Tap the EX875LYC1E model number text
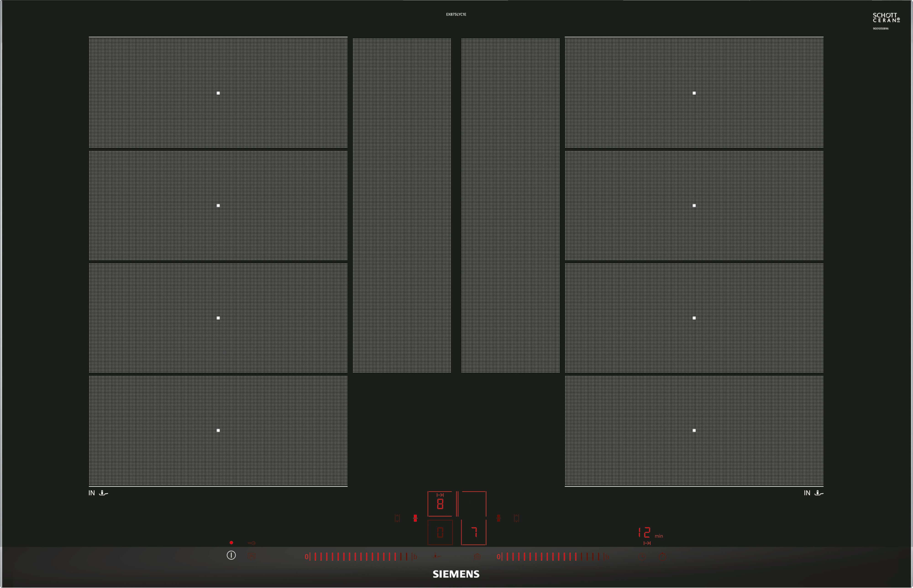 coord(456,15)
